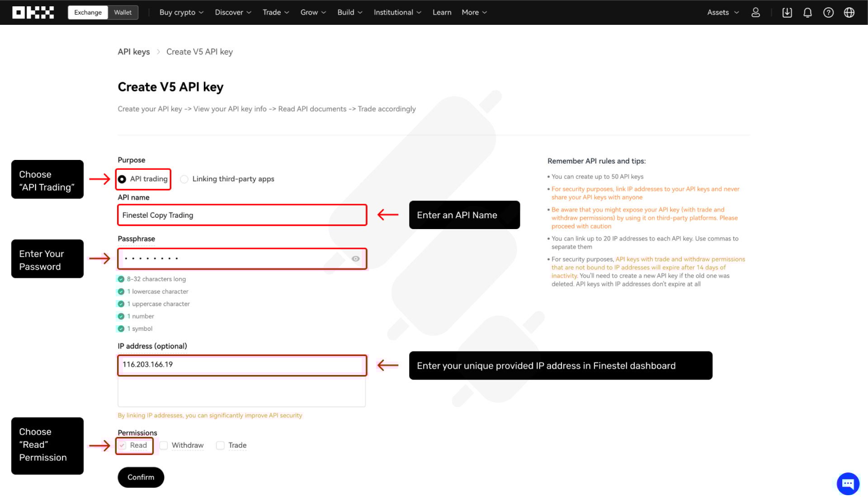Expand the Grow menu
Viewport: 868px width, 497px height.
[313, 12]
